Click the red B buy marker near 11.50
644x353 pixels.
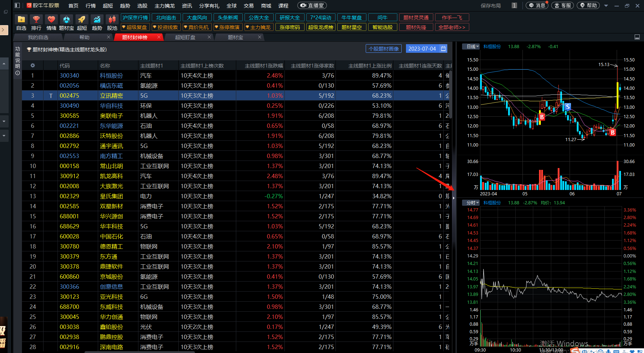(x=613, y=133)
